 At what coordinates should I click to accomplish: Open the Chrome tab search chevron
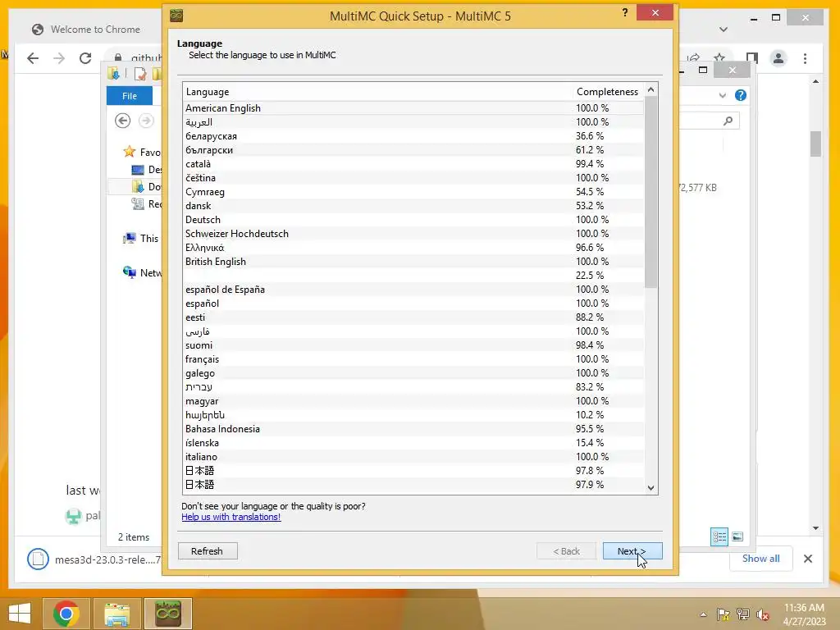click(724, 30)
